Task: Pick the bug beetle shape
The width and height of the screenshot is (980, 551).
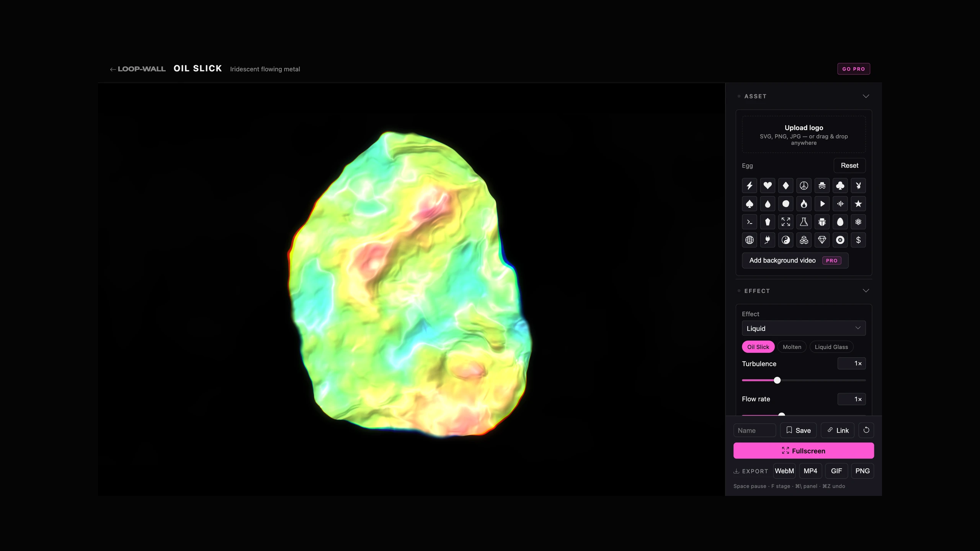Action: (822, 222)
